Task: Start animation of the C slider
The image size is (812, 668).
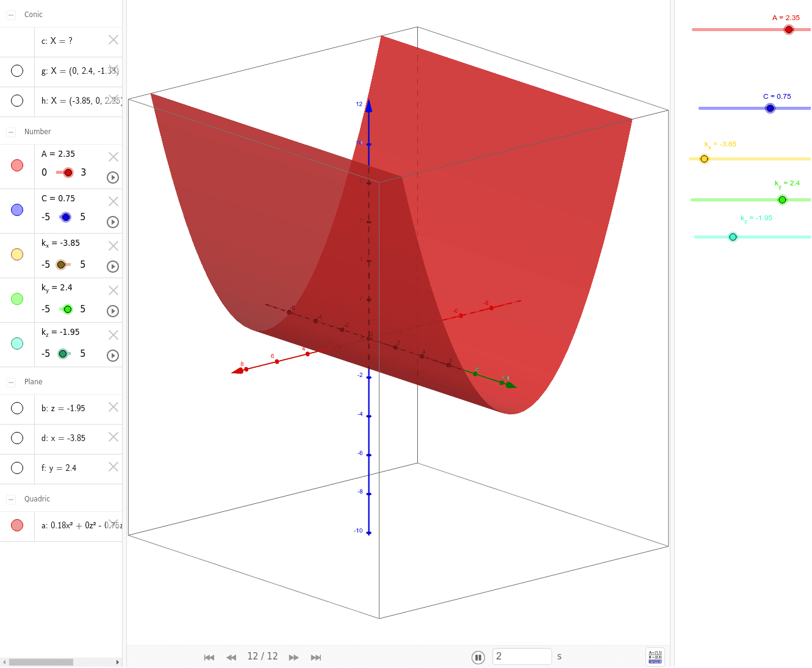Action: point(113,222)
